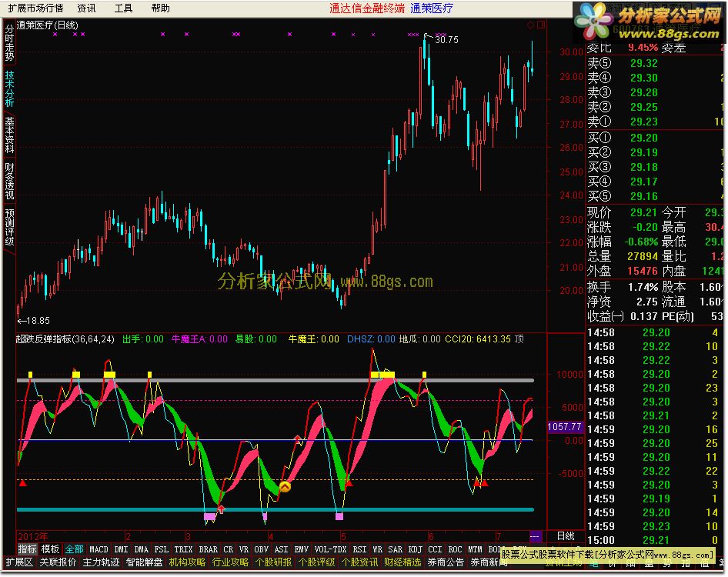The height and width of the screenshot is (577, 728).
Task: Open the 帮助 menu
Action: coord(161,8)
